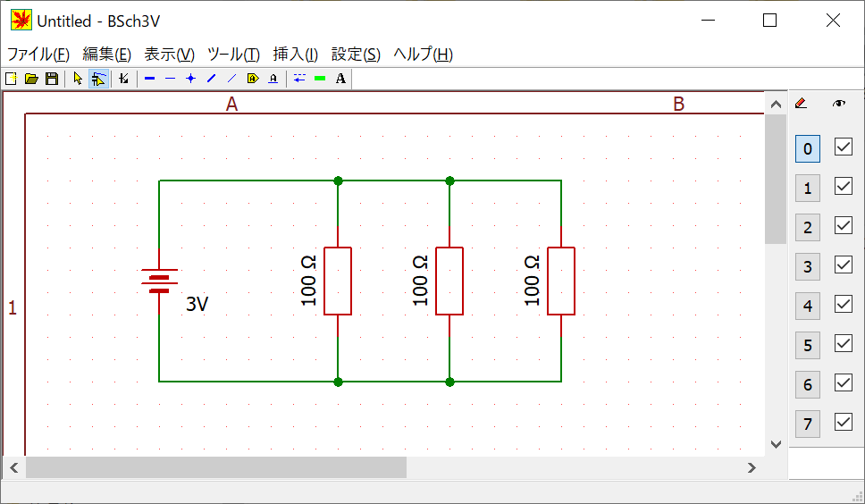
Task: Click the eye visibility header icon
Action: tap(839, 103)
